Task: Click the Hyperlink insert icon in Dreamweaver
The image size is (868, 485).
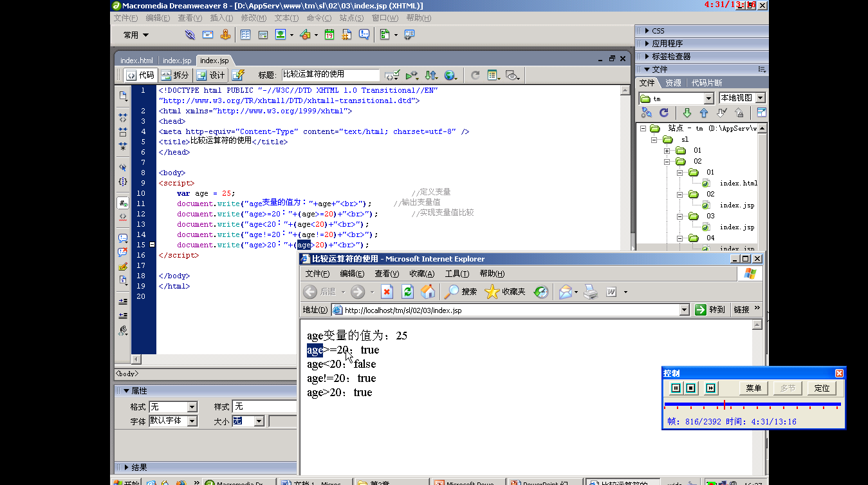Action: pyautogui.click(x=190, y=35)
